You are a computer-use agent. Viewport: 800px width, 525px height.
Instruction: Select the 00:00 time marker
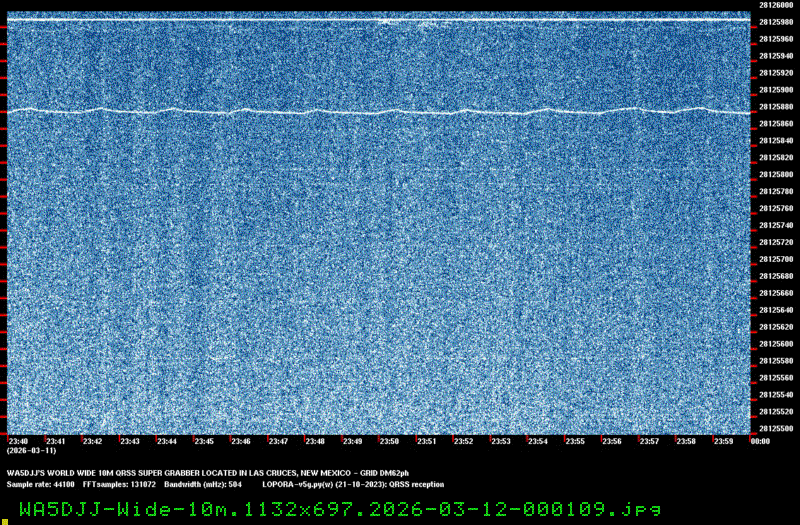pos(759,441)
